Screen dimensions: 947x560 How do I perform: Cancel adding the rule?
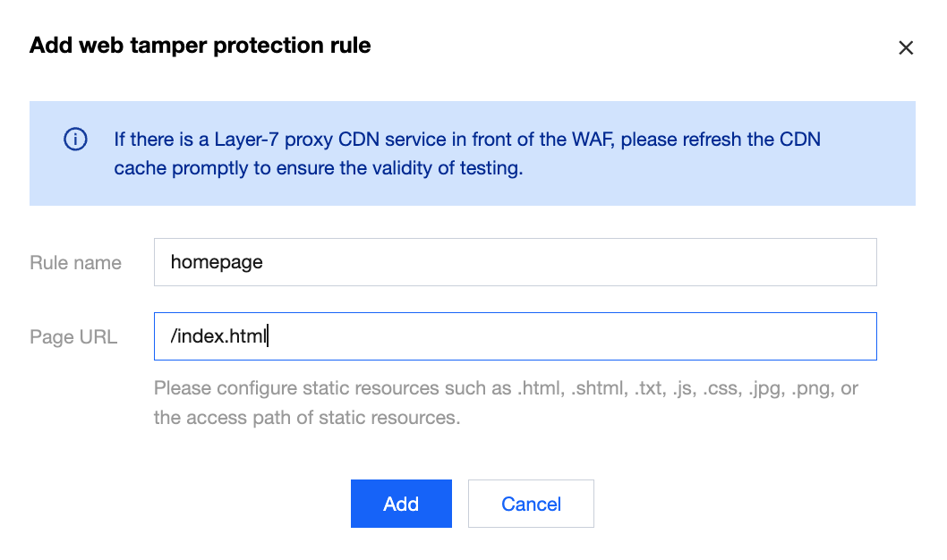pyautogui.click(x=531, y=504)
